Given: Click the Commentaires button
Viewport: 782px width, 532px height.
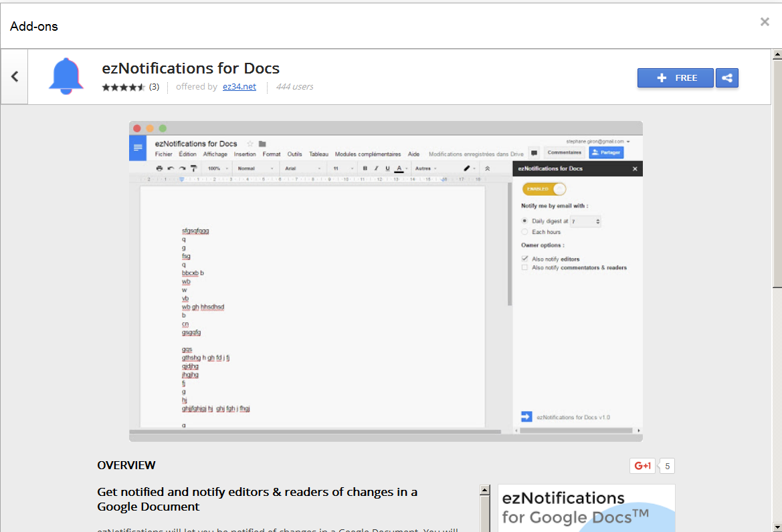Looking at the screenshot, I should 564,152.
